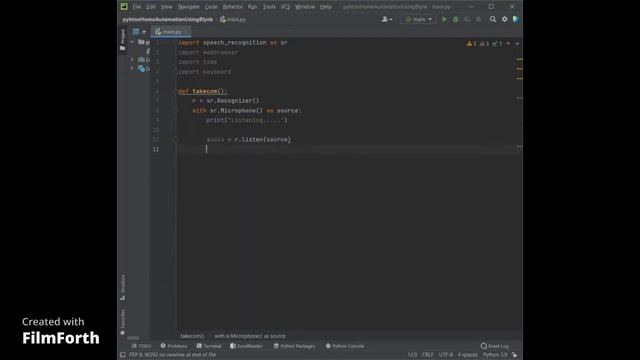The width and height of the screenshot is (640, 360).
Task: Open the Edit menu
Action: pos(151,7)
